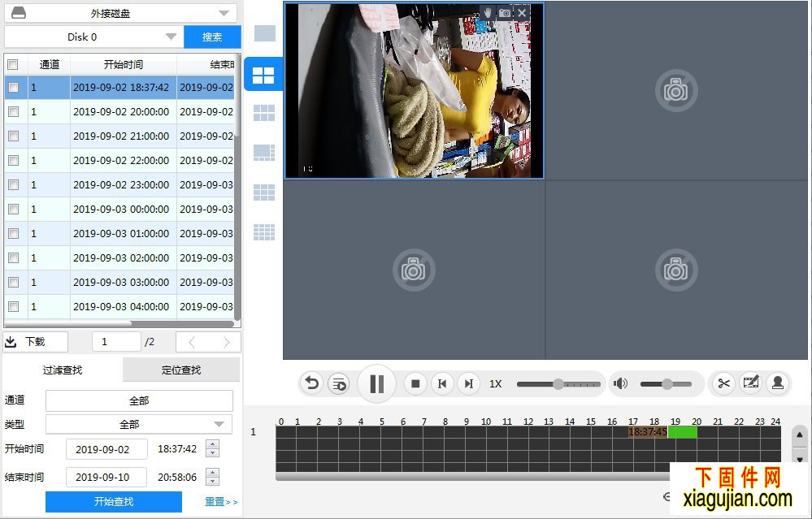The image size is (812, 519).
Task: Click the reverse playback button
Action: (x=312, y=383)
